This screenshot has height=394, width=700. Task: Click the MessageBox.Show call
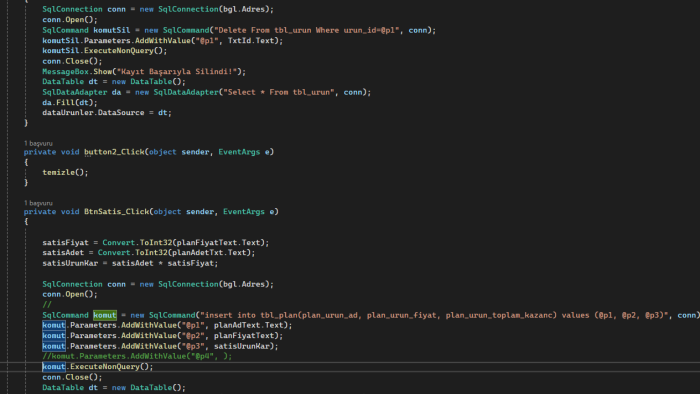point(77,71)
